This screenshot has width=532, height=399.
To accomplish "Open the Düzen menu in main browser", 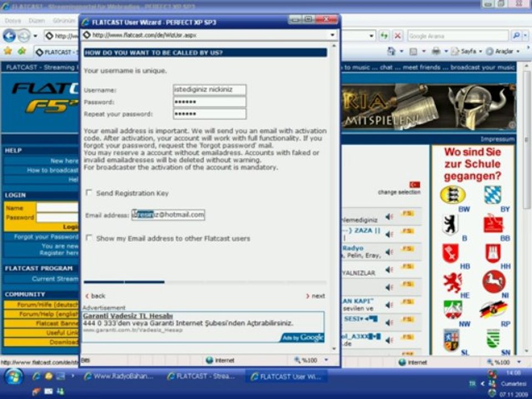I will [x=37, y=21].
